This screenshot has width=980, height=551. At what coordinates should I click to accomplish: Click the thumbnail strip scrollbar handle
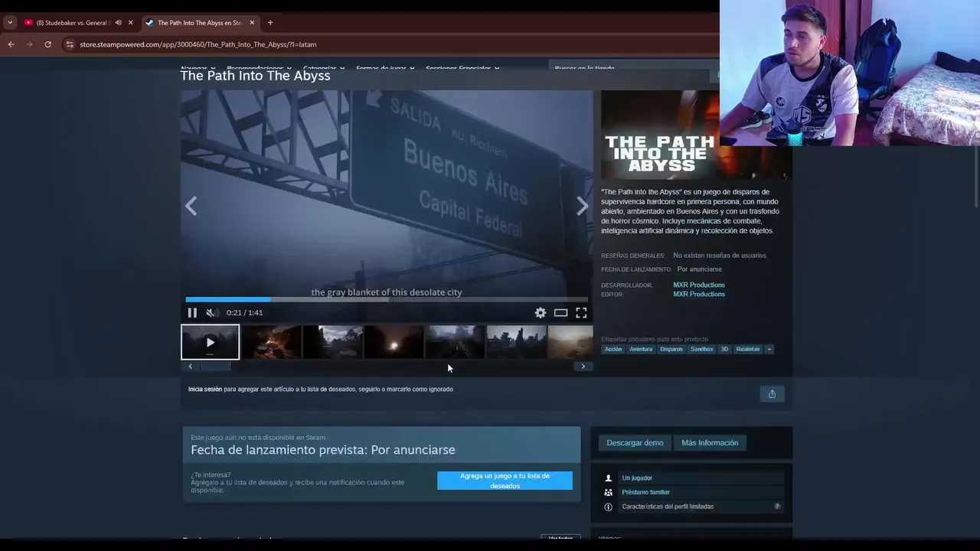215,367
